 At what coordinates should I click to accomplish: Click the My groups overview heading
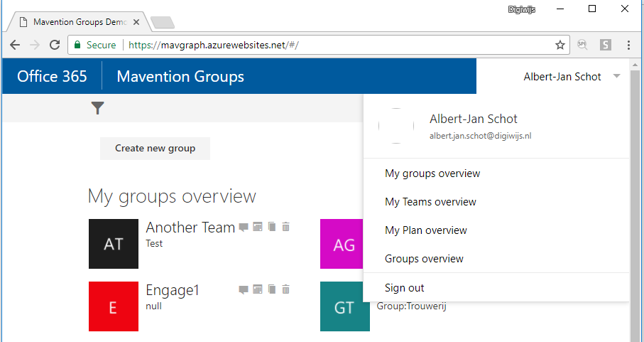[x=172, y=196]
